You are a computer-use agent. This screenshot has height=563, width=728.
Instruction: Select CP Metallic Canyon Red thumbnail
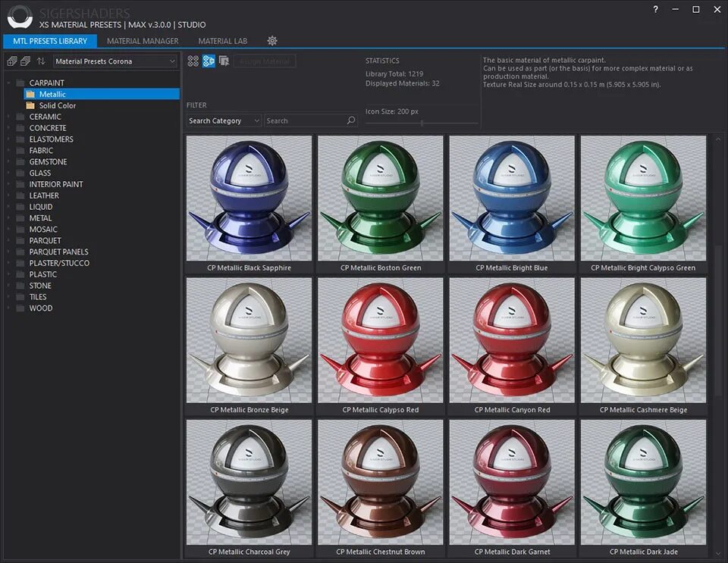[x=512, y=340]
